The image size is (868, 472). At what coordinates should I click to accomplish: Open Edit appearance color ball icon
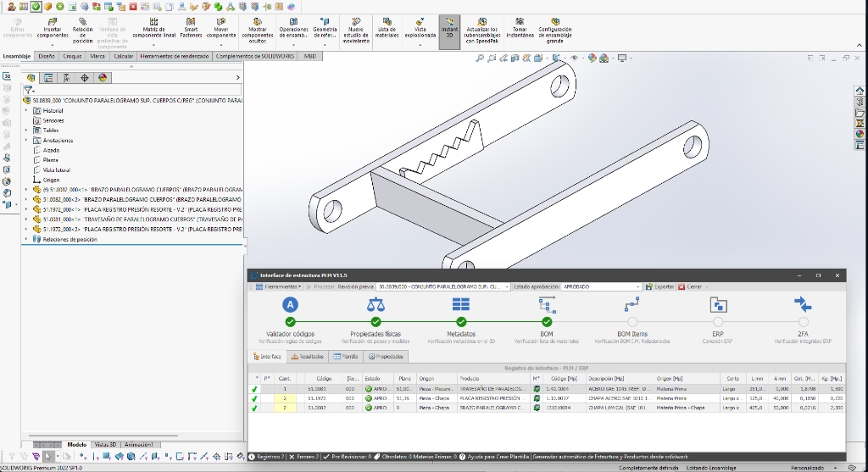(x=593, y=58)
